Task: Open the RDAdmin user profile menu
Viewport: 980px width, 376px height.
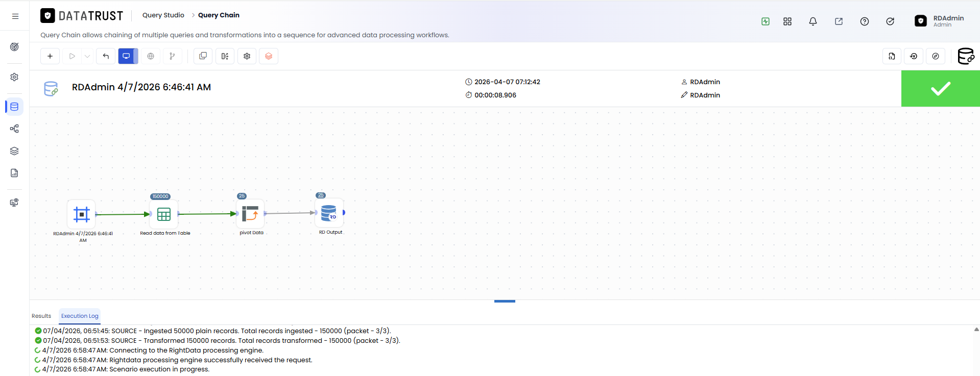Action: (939, 21)
